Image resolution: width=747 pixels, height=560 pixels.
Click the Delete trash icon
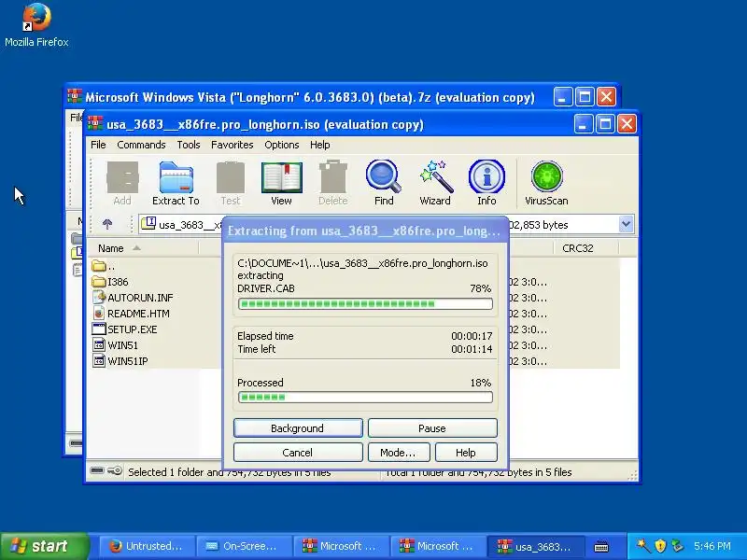[333, 183]
